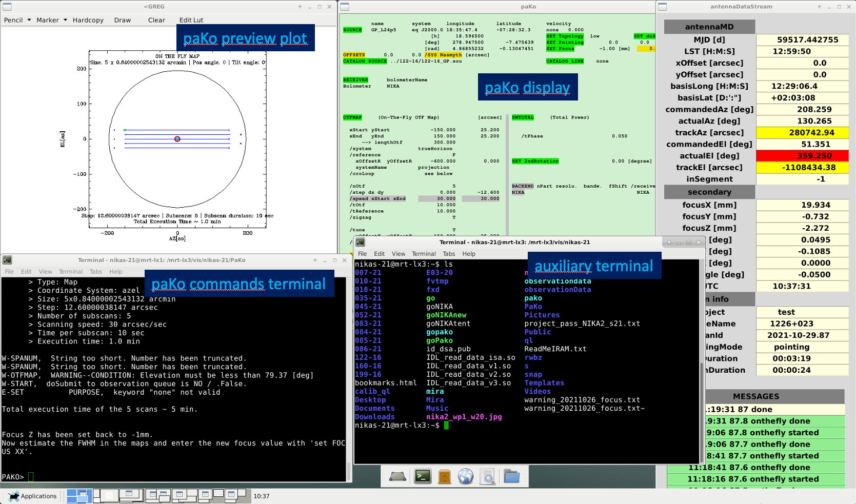Switch to the first workspace in pager
The width and height of the screenshot is (856, 504).
[x=79, y=496]
